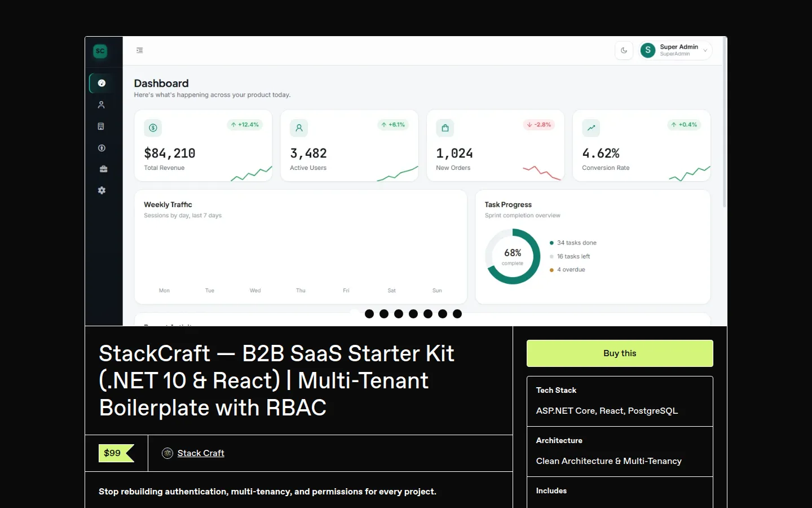
Task: Jump to the last carousel slide dot
Action: point(457,314)
